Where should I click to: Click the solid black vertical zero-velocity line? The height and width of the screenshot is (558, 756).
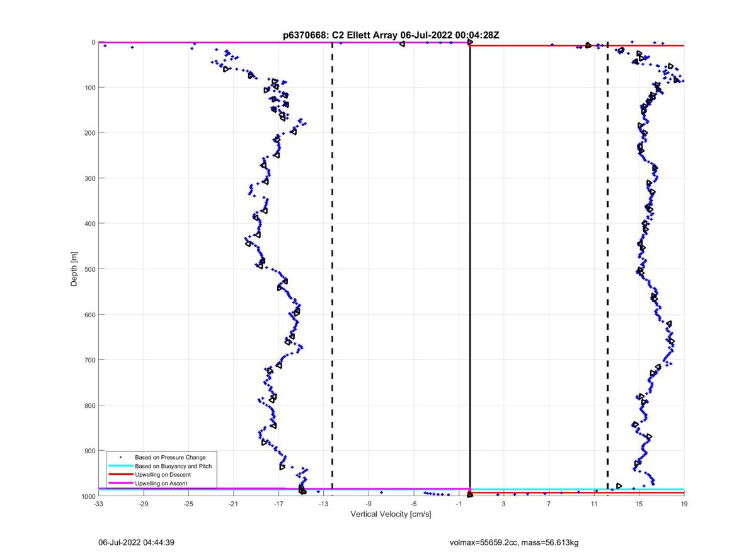470,269
